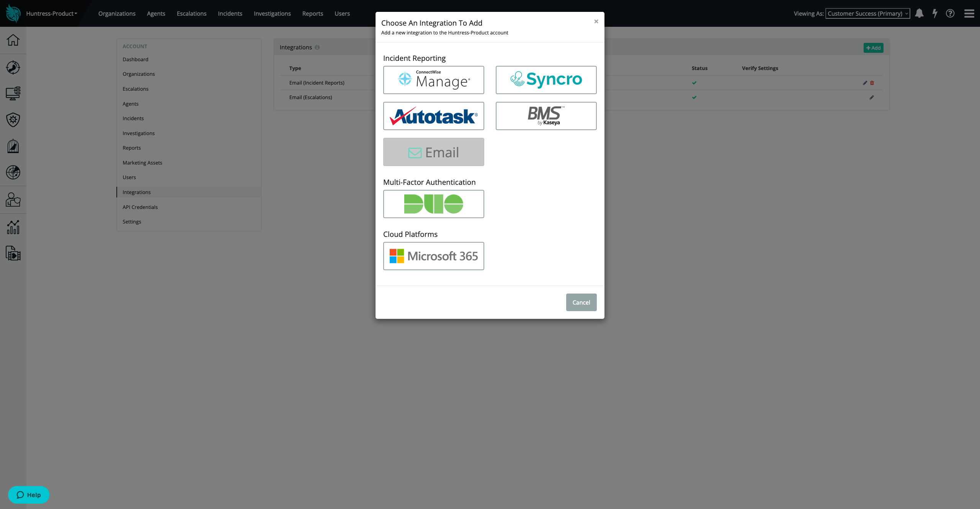Open the person with chat sidebar icon

pyautogui.click(x=13, y=199)
